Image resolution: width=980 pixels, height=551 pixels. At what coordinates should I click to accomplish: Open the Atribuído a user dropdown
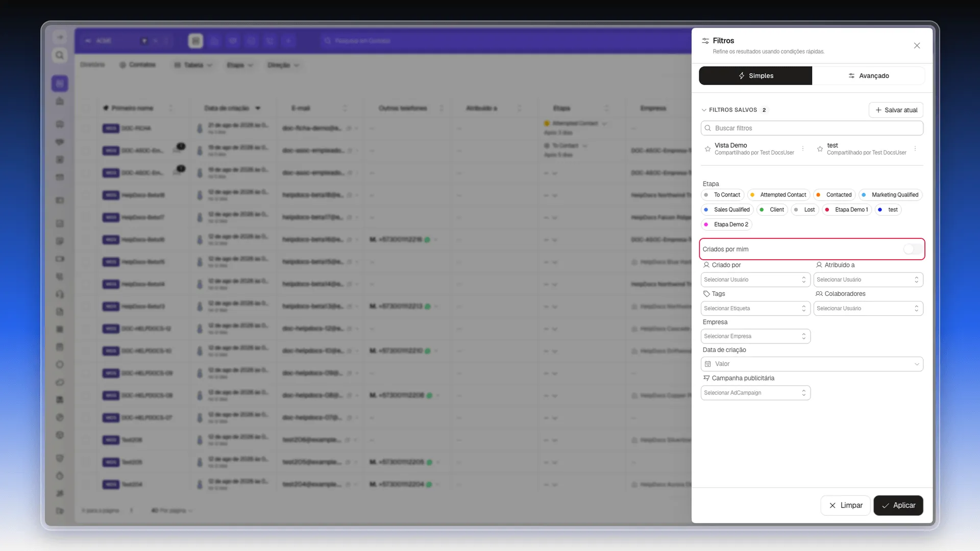pyautogui.click(x=868, y=280)
